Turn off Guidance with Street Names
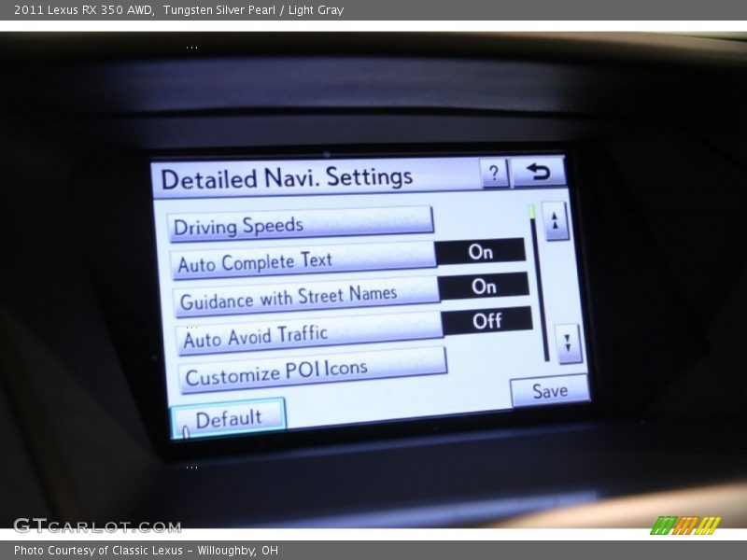 coord(486,287)
